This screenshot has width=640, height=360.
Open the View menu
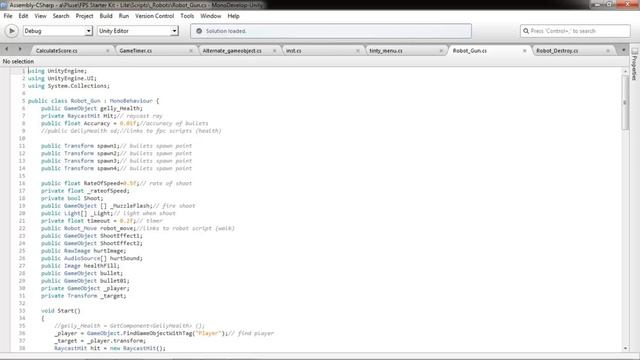coord(40,16)
